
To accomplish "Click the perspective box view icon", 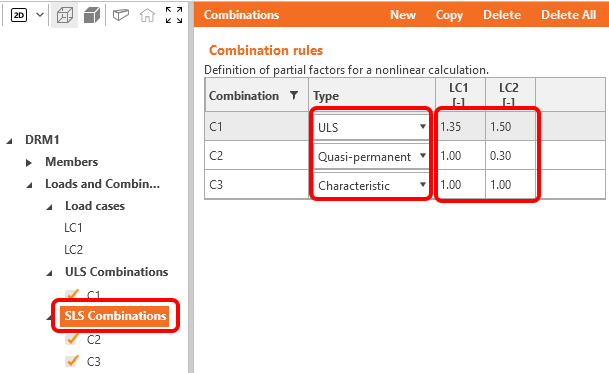I will coord(121,15).
